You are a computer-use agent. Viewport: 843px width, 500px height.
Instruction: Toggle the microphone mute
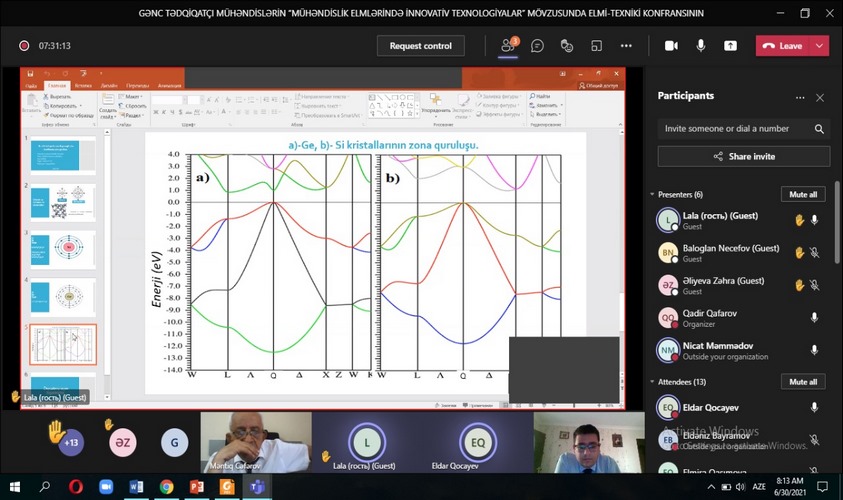[x=701, y=46]
